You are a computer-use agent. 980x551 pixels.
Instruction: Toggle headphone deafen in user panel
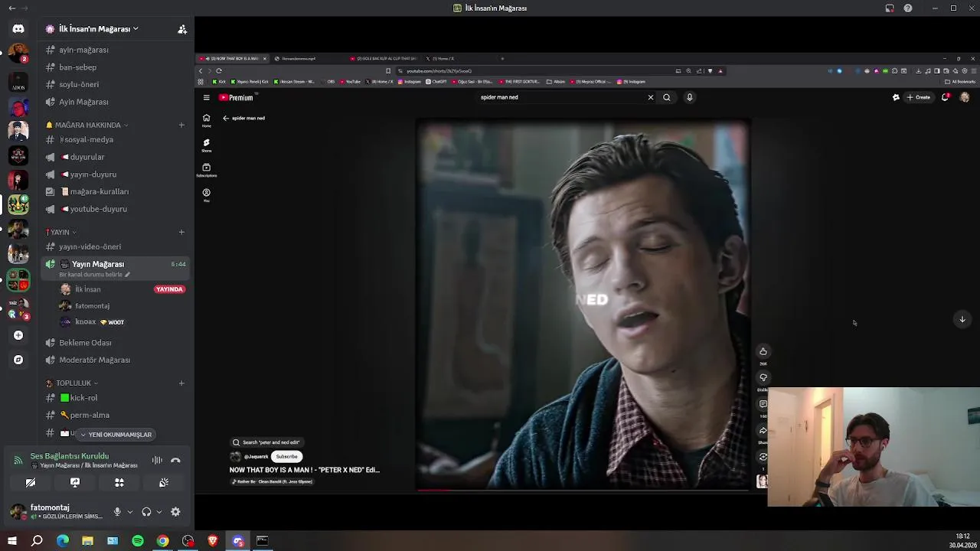point(146,512)
